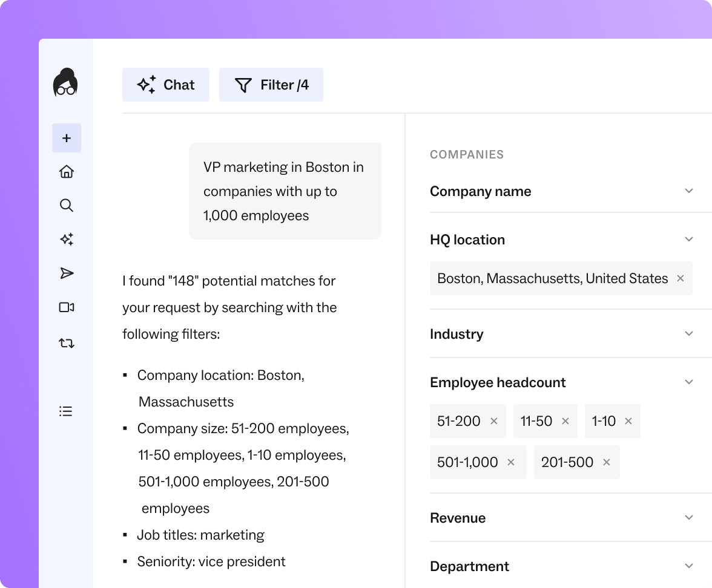
Task: Click the avatar logo with glasses
Action: (x=65, y=82)
